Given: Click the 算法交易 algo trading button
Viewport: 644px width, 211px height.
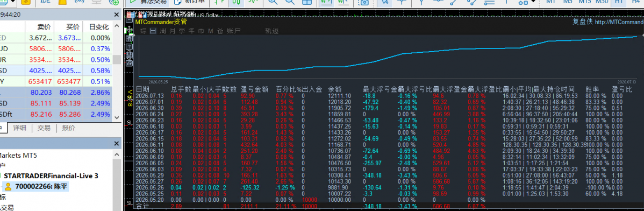Looking at the screenshot, I should 147,2.
